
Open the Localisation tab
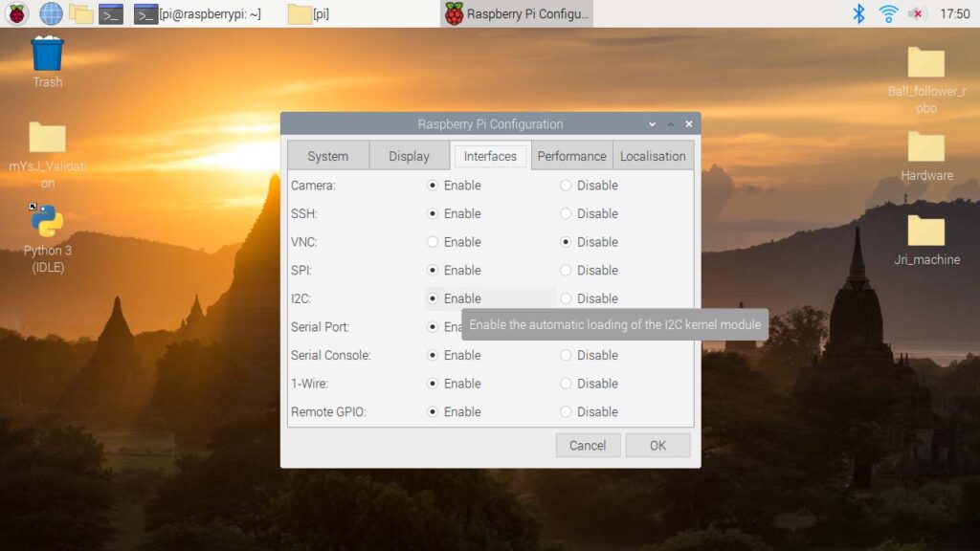point(653,156)
